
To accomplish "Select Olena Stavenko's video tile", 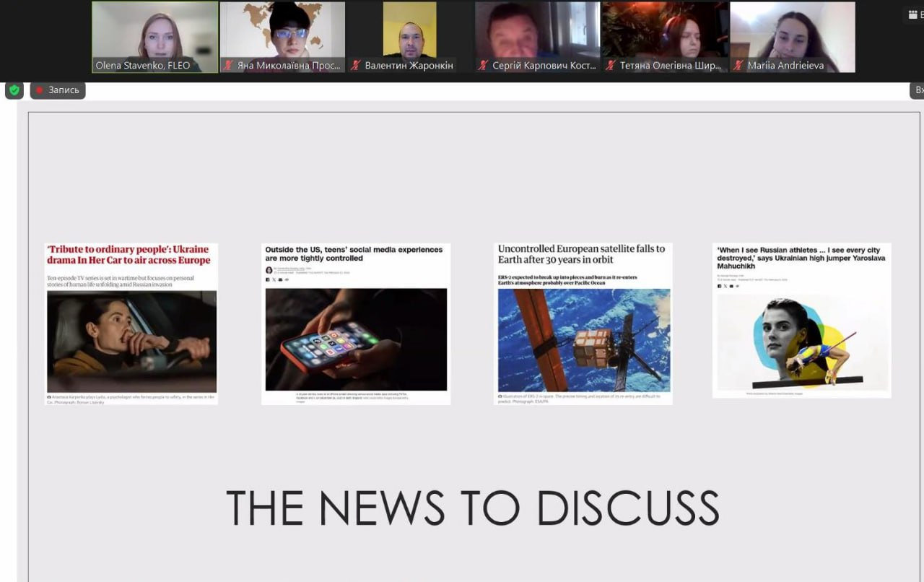I will pyautogui.click(x=155, y=37).
